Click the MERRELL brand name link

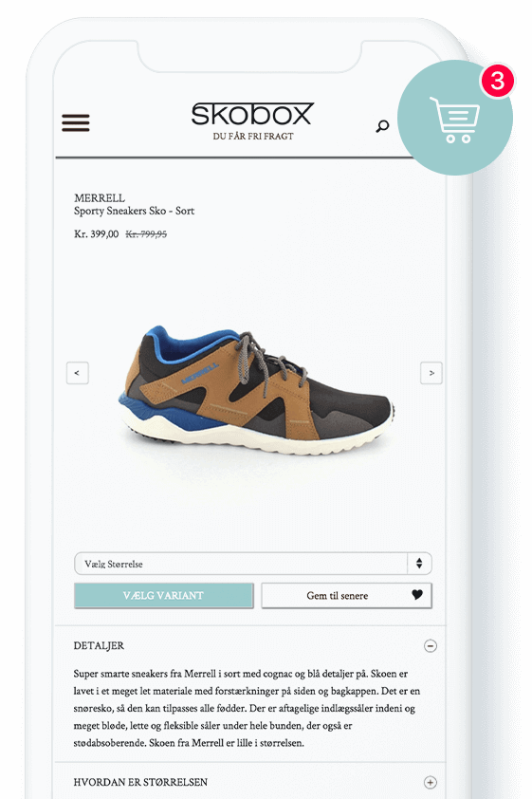pyautogui.click(x=100, y=197)
